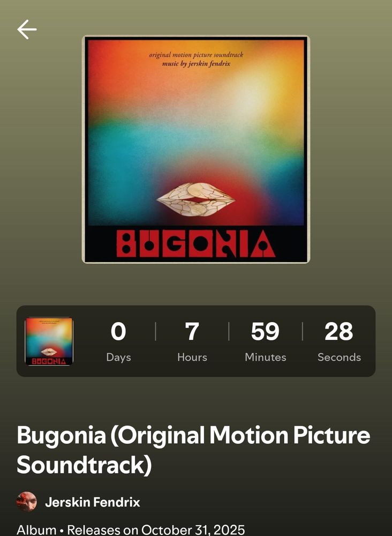Open the large Bugonia album cover
Screen dimensions: 392x536
196,149
